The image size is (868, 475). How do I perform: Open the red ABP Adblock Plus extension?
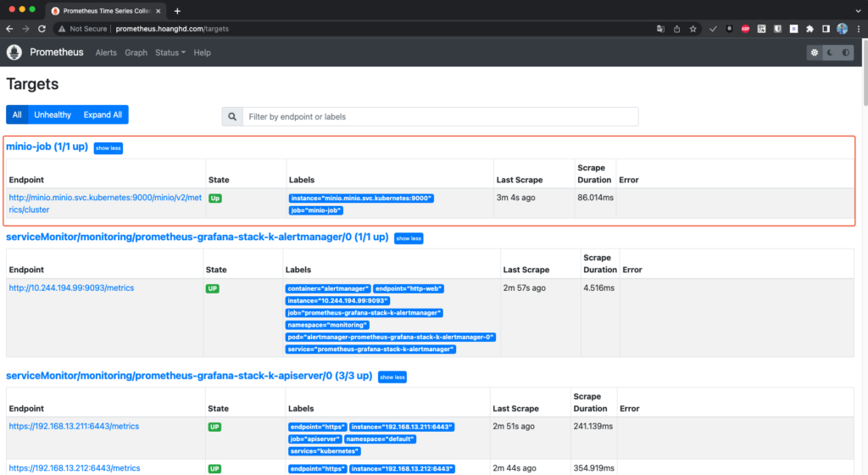745,29
